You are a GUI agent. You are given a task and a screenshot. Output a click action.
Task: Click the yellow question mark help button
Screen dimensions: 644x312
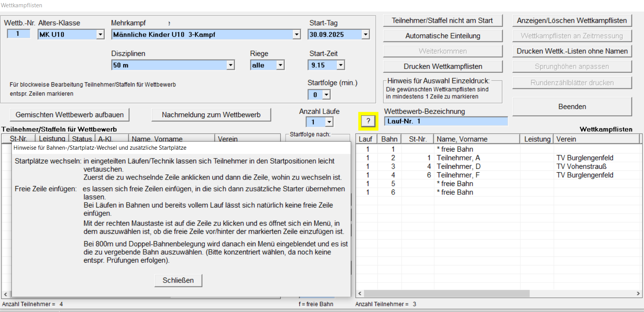tap(368, 121)
